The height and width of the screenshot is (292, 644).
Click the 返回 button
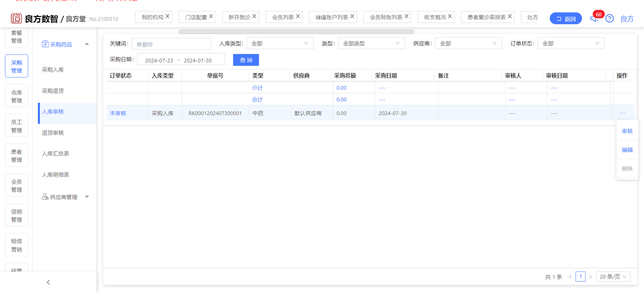tap(566, 19)
